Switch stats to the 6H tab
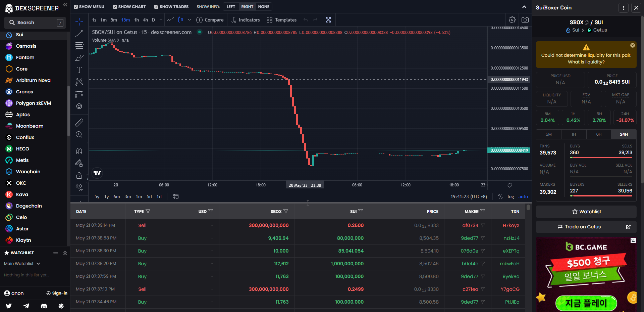The image size is (644, 312). 599,134
